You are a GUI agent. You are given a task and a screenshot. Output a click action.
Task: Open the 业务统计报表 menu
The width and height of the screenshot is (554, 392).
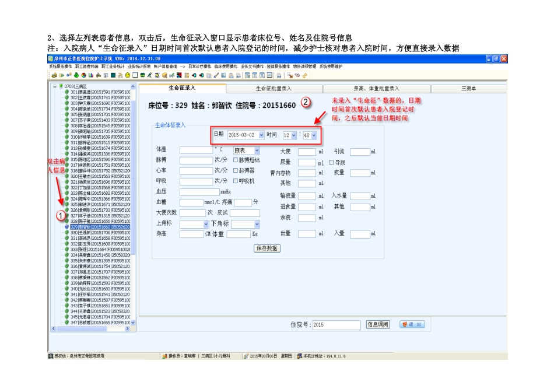click(139, 66)
